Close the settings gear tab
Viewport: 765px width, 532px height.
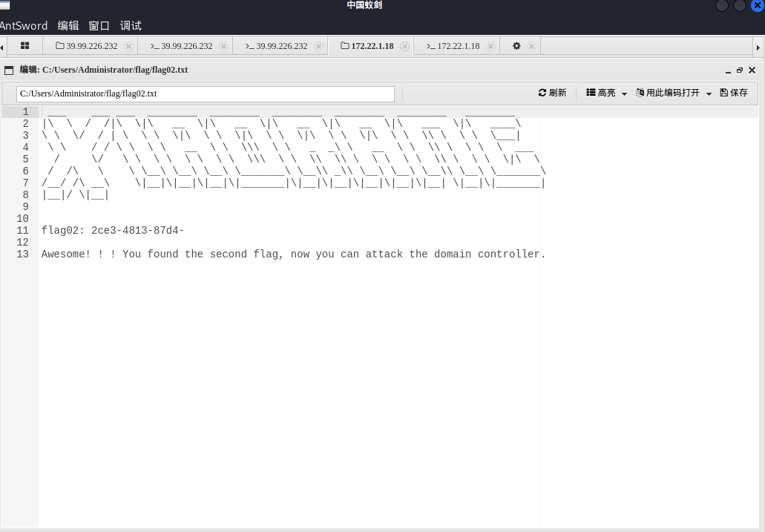click(x=532, y=46)
